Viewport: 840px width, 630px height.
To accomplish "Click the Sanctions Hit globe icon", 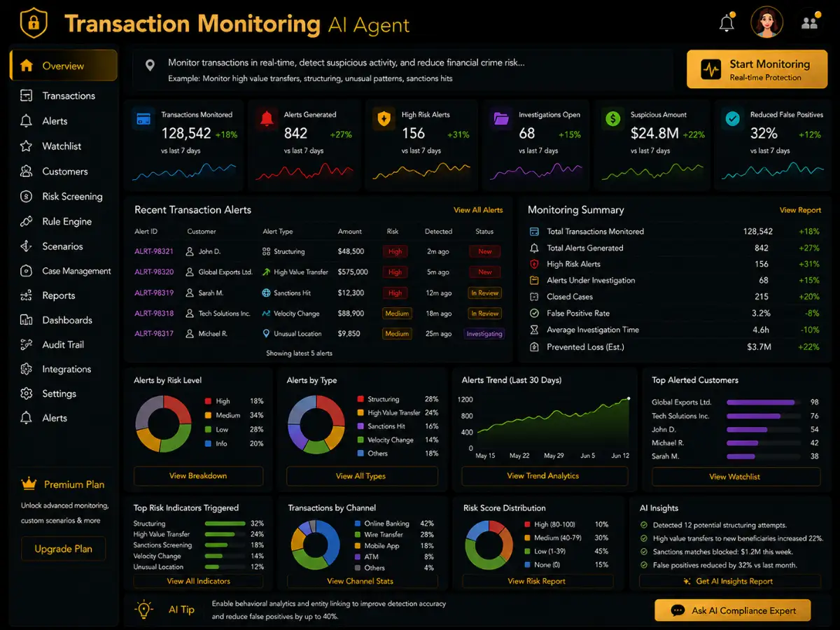I will [x=266, y=293].
